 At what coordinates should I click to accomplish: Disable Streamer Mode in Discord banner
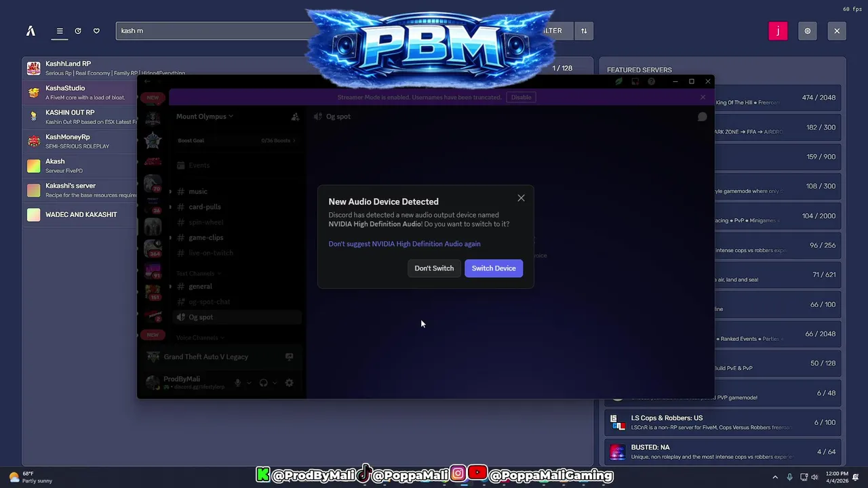(521, 98)
